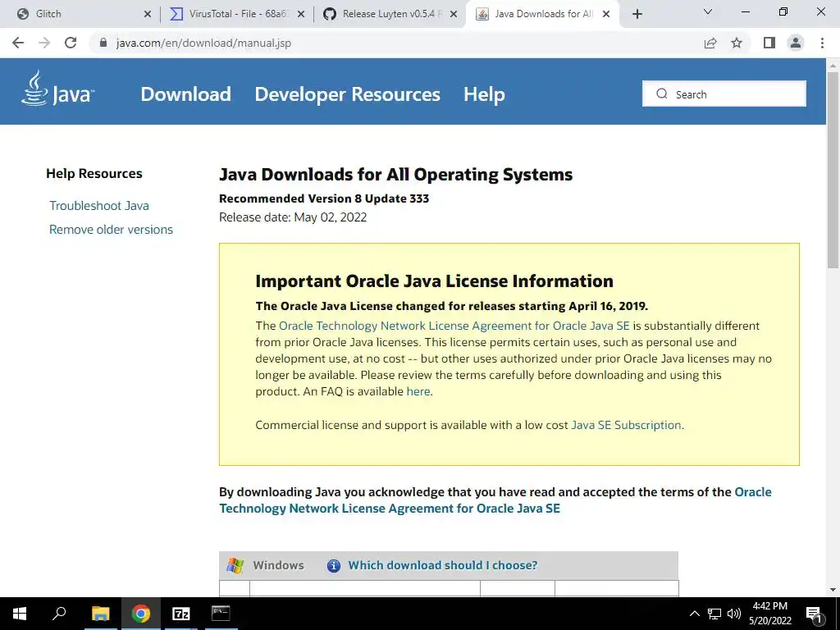Click the volume speaker tray icon
The image size is (840, 630).
(734, 614)
